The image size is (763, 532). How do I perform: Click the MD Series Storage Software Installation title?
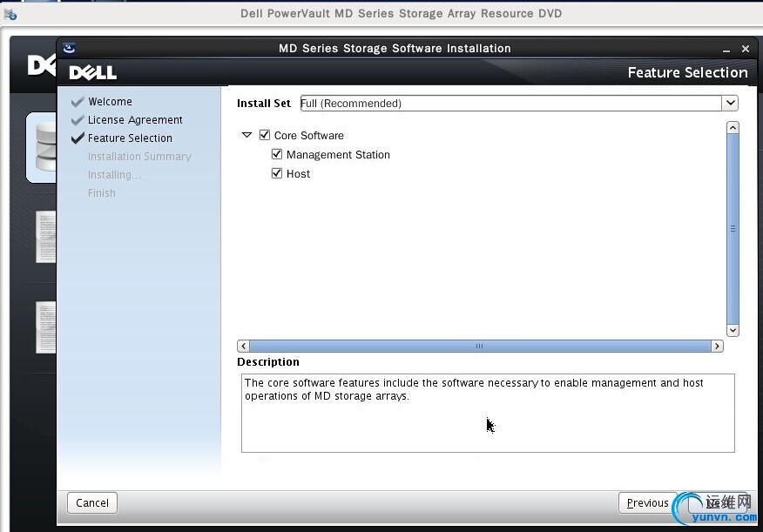(x=395, y=48)
